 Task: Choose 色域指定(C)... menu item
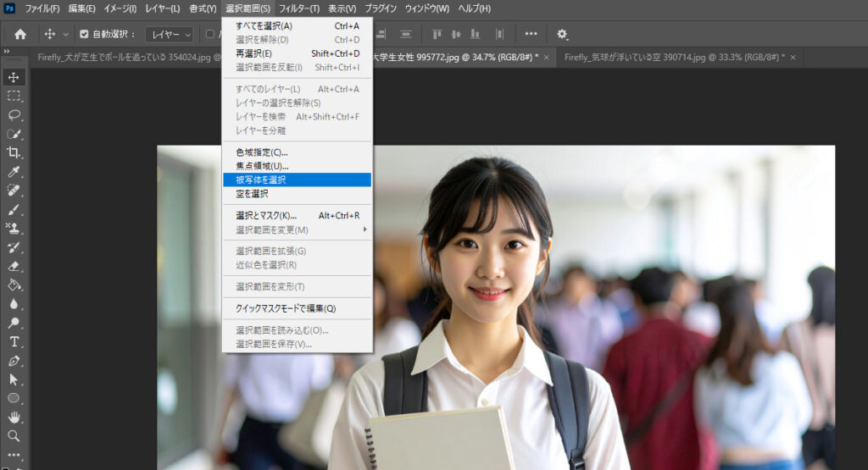click(x=297, y=152)
